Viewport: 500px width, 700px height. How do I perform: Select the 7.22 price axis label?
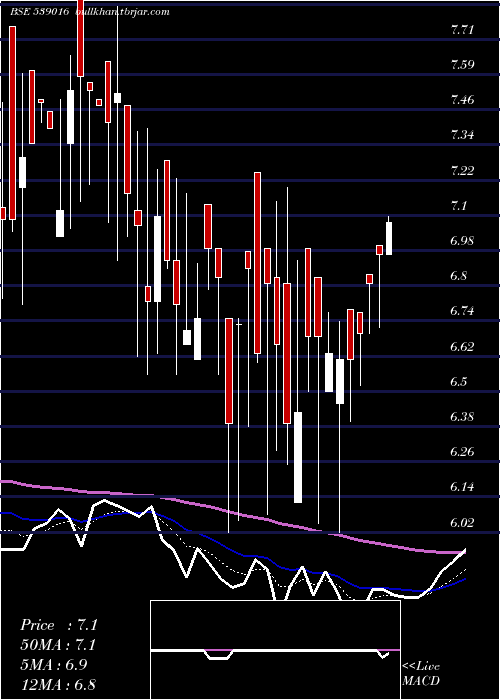[x=461, y=170]
